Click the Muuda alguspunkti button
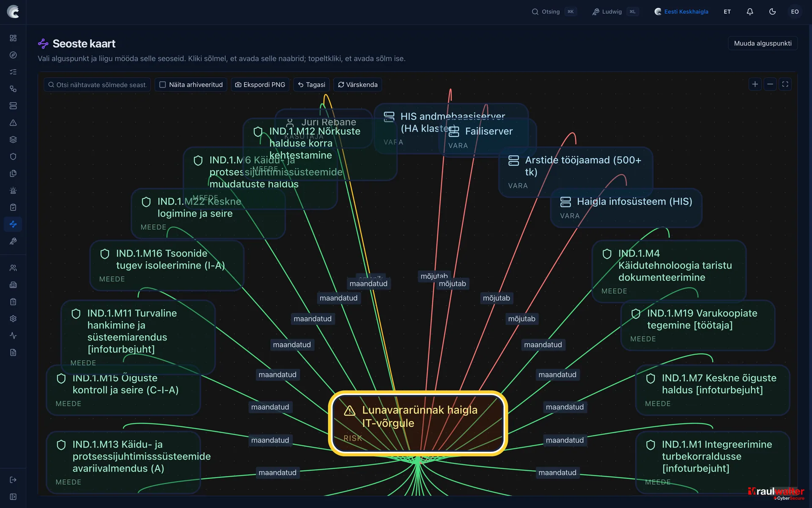Screen dimensions: 812x508 763,43
